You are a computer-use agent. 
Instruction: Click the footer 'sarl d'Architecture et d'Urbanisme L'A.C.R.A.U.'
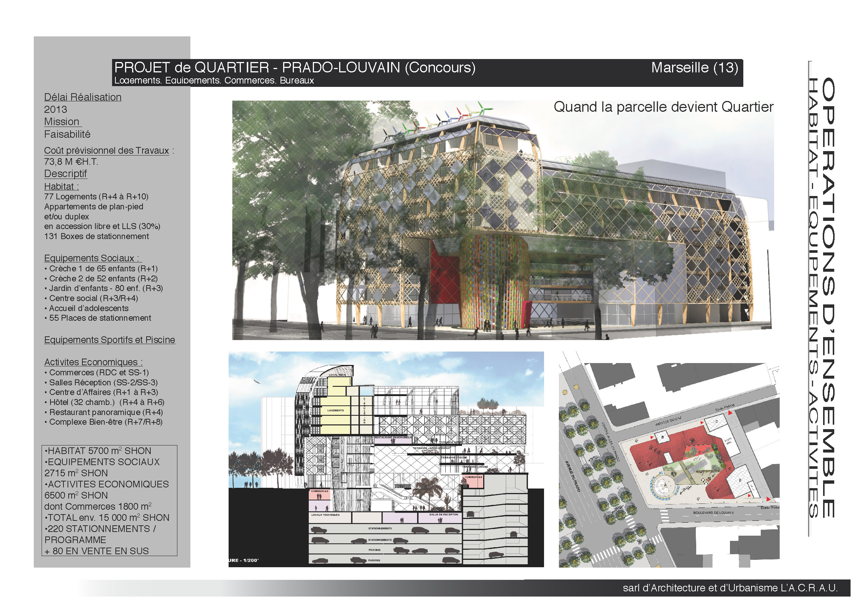point(730,588)
